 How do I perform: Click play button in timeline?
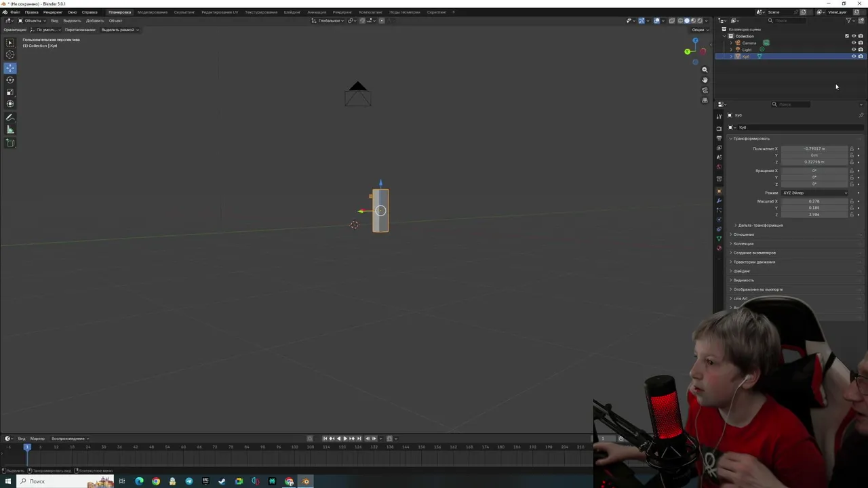(345, 439)
